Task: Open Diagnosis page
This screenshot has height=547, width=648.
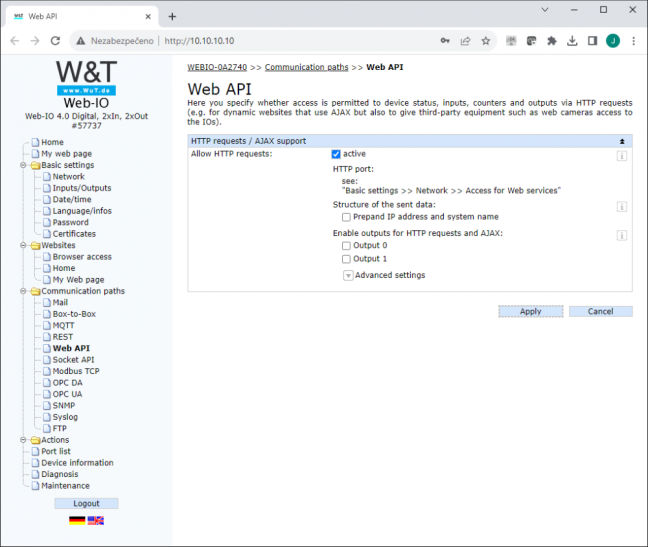Action: coord(60,474)
